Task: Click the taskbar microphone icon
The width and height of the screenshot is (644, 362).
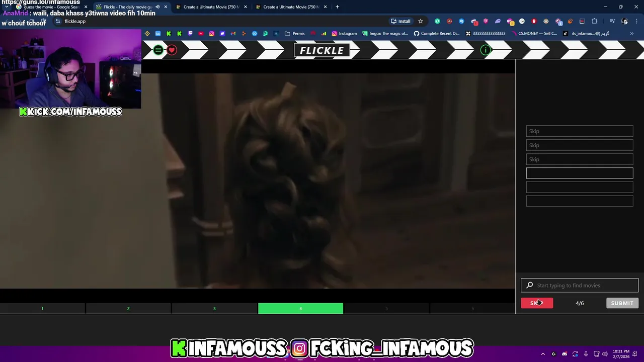Action: point(586,354)
